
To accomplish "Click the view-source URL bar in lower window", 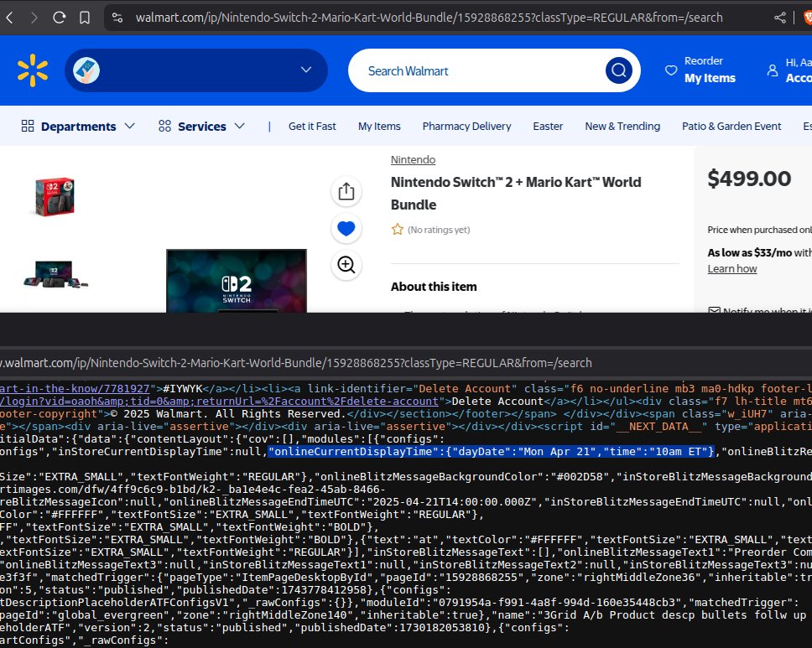I will (x=296, y=363).
